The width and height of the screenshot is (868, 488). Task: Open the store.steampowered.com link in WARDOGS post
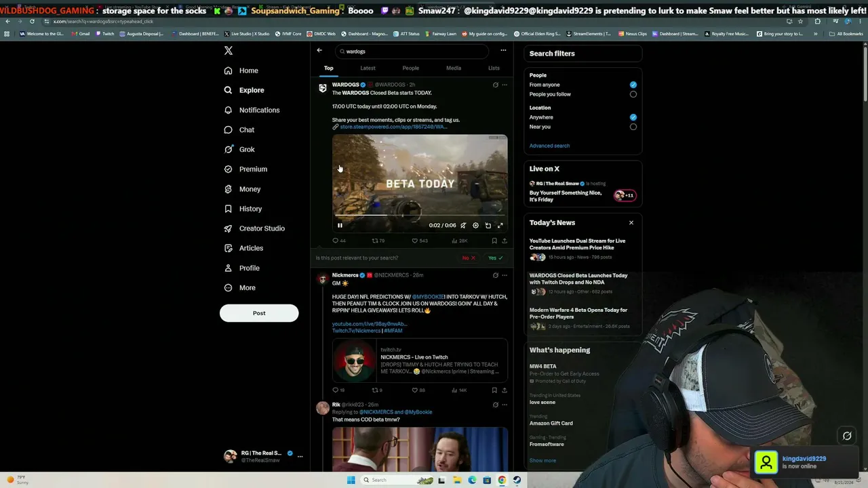coord(393,127)
